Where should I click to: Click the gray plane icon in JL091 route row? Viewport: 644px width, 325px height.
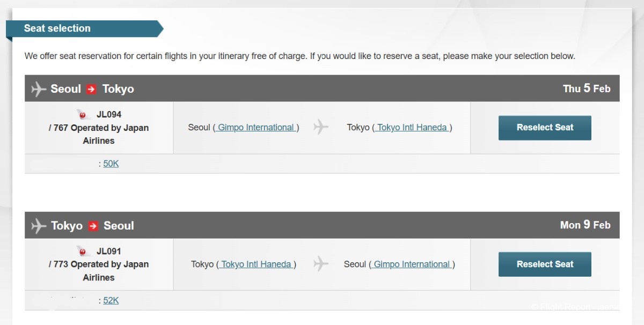point(321,264)
